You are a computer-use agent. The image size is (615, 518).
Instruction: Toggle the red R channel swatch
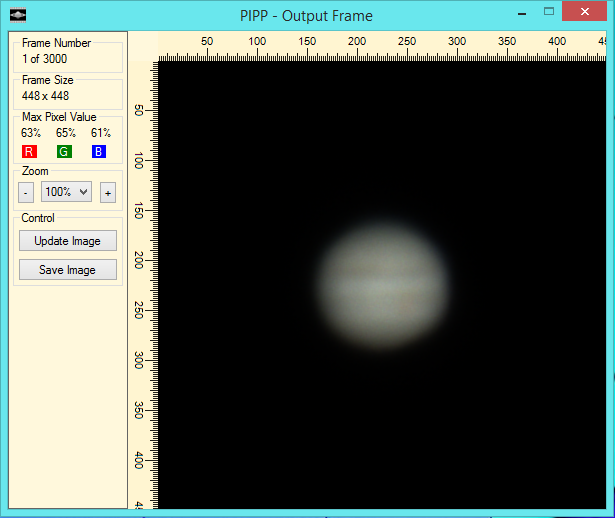pyautogui.click(x=29, y=151)
